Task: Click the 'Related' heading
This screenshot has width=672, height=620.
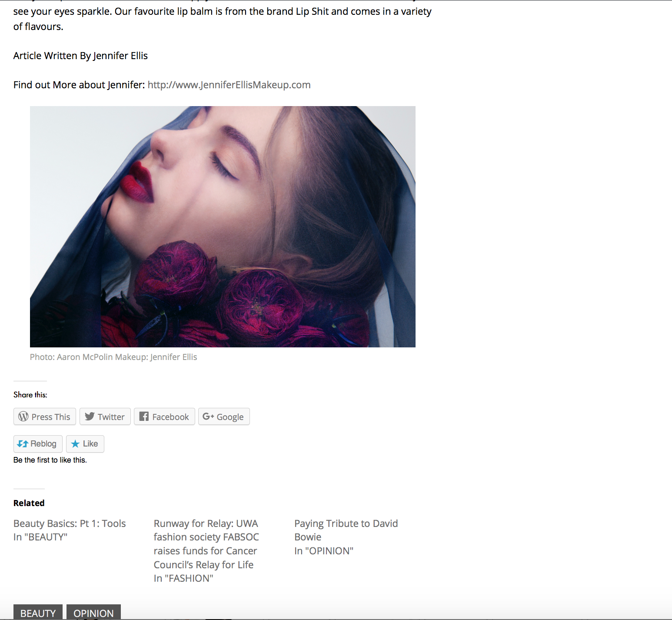Action: coord(29,503)
